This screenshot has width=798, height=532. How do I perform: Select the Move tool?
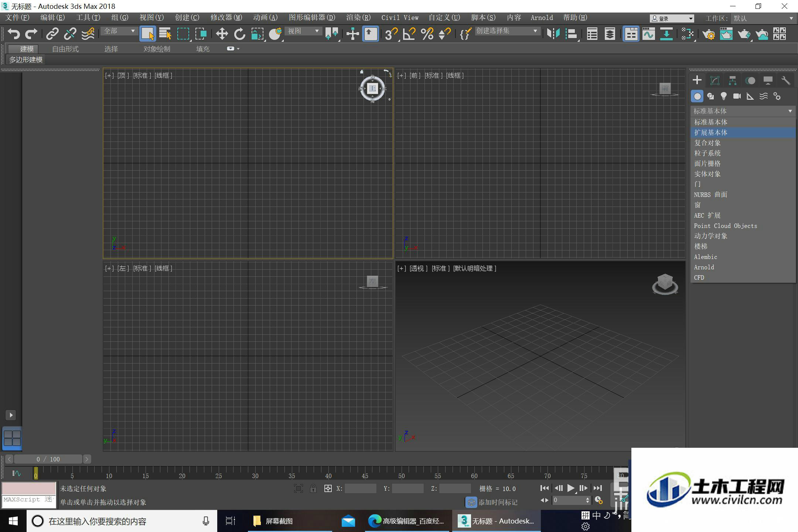(x=222, y=34)
